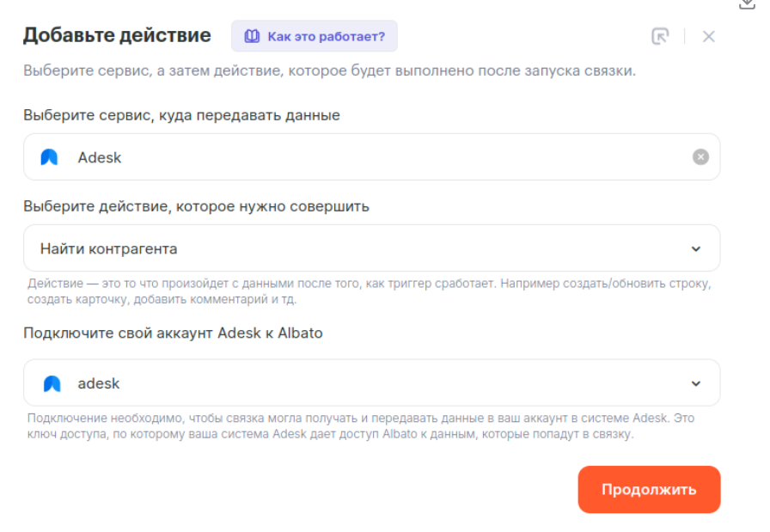Screen dimensions: 770x532
Task: Click the "Выберите сервис, куда передавать данные" label
Action: click(181, 115)
